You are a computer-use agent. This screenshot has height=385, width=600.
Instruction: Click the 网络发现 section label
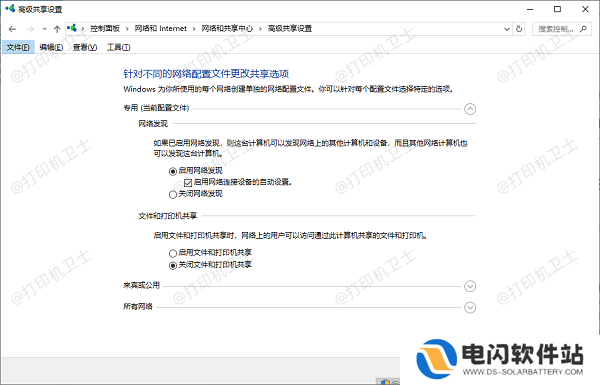[153, 124]
